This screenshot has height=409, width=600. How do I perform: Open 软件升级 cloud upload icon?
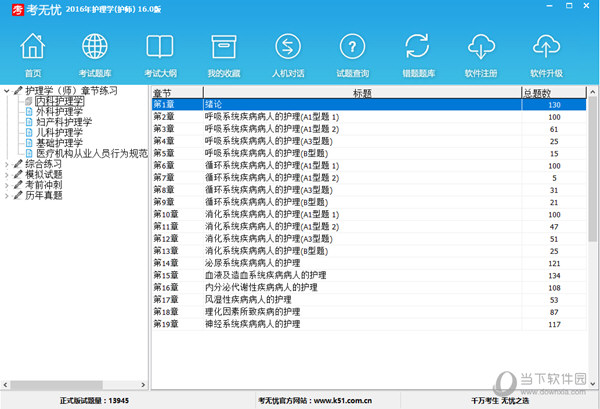click(546, 46)
